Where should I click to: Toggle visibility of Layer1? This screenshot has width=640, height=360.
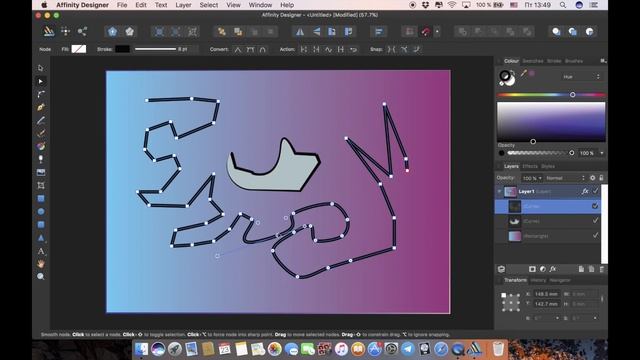[x=596, y=191]
